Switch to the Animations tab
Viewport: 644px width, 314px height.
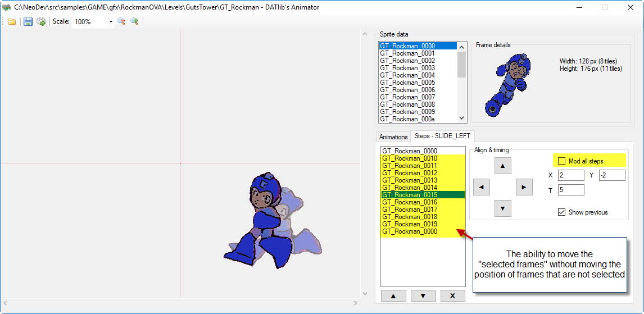pos(393,137)
